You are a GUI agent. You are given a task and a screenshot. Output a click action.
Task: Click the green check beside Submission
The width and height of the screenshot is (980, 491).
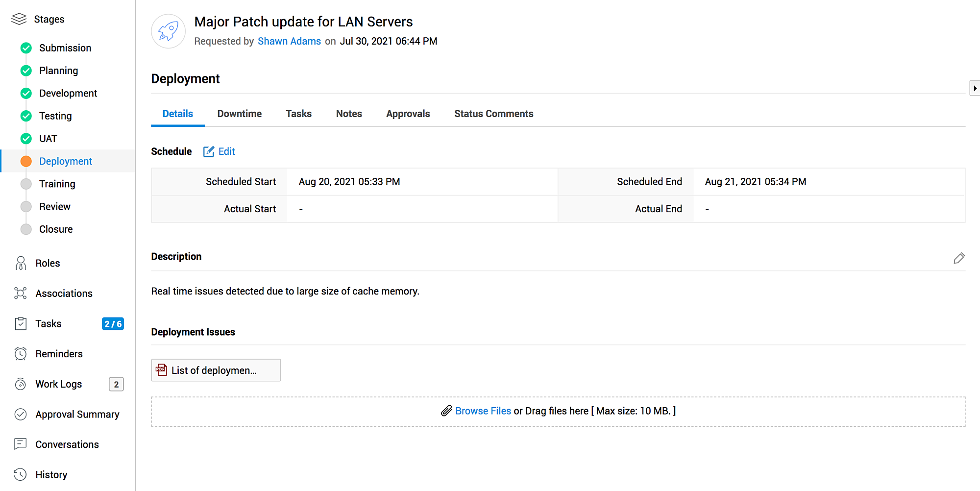tap(26, 48)
